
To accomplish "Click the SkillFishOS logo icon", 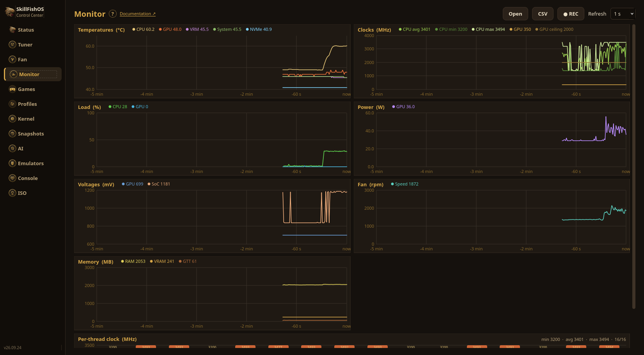I will pos(9,12).
